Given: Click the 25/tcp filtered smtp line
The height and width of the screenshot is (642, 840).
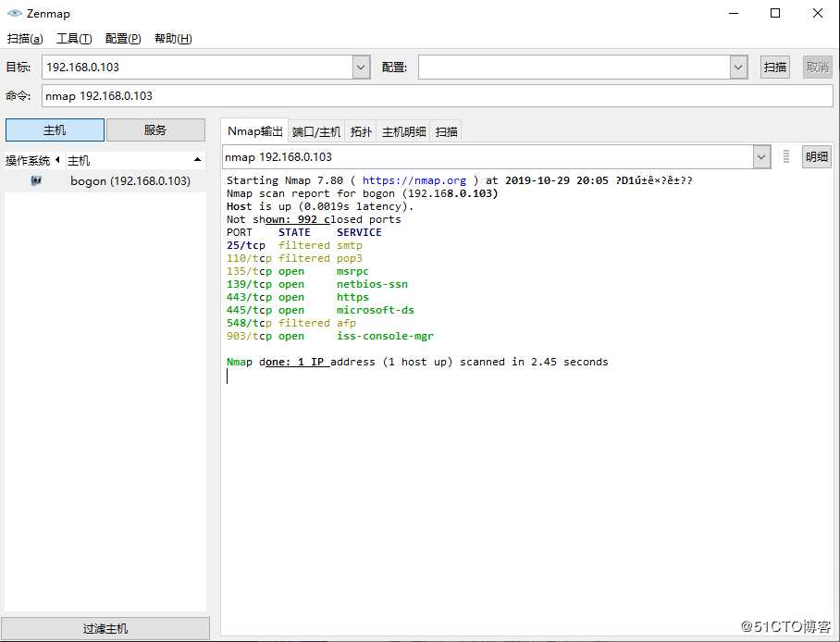Looking at the screenshot, I should 294,245.
